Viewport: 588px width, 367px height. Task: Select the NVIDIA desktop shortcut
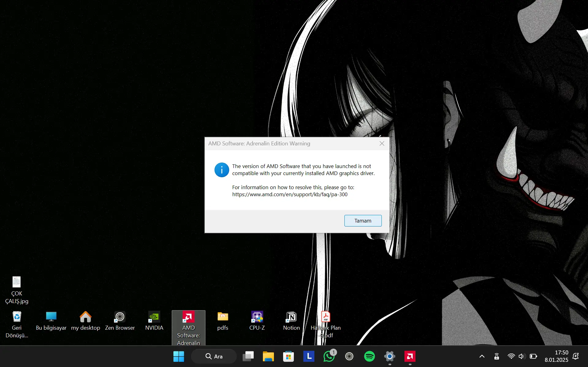[154, 321]
